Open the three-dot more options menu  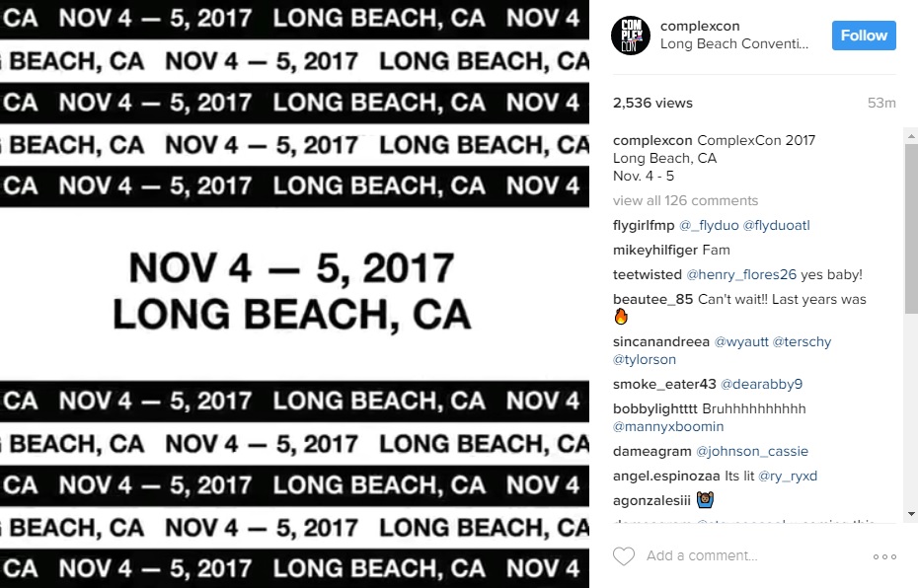(x=884, y=556)
